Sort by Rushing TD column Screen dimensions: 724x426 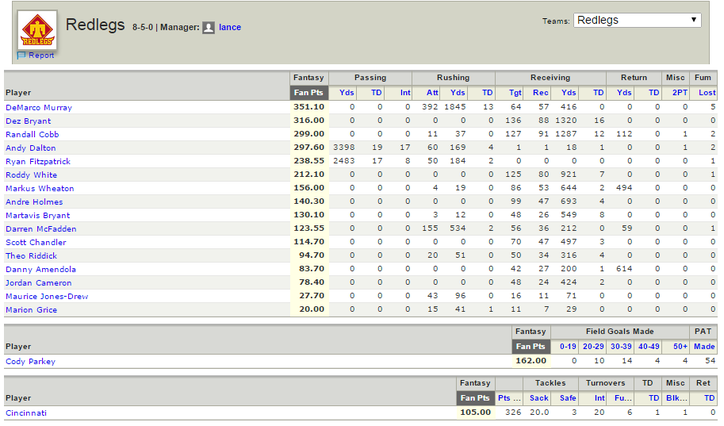tap(488, 93)
